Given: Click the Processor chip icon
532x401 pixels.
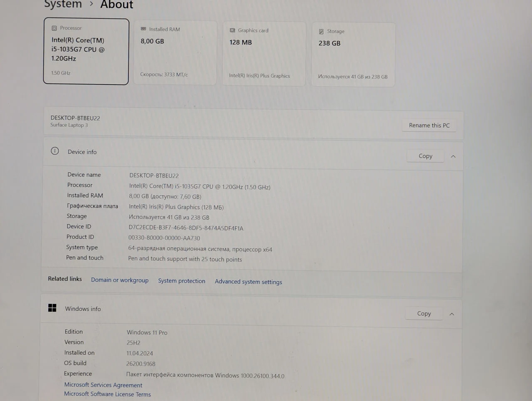Looking at the screenshot, I should 54,28.
